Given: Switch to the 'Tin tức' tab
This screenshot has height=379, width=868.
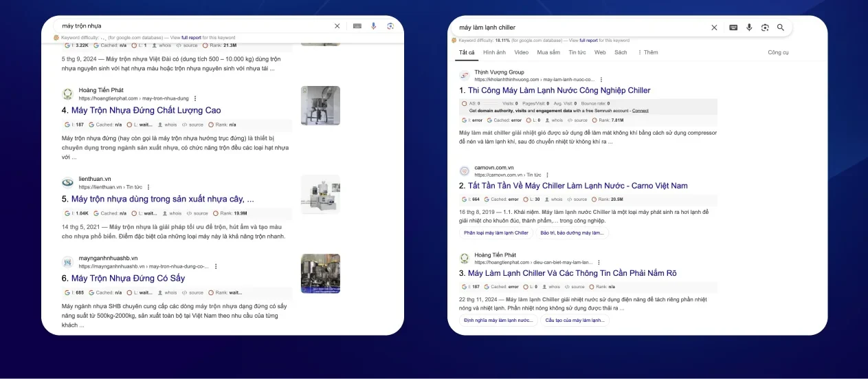Looking at the screenshot, I should coord(577,52).
